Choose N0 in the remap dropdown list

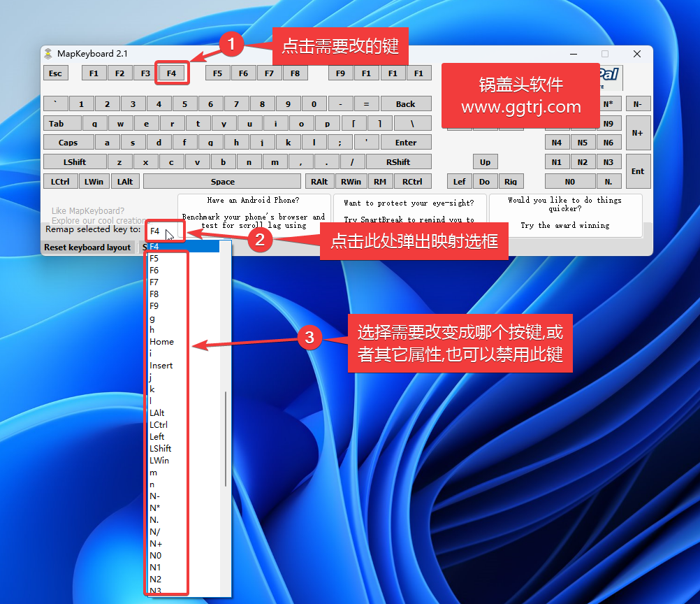click(184, 555)
